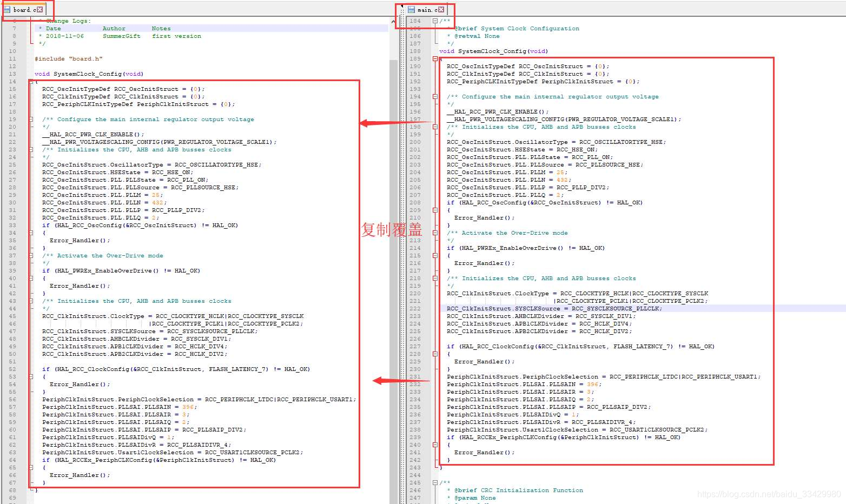
Task: Place cursor on '#include "board.h"' line
Action: click(69, 58)
